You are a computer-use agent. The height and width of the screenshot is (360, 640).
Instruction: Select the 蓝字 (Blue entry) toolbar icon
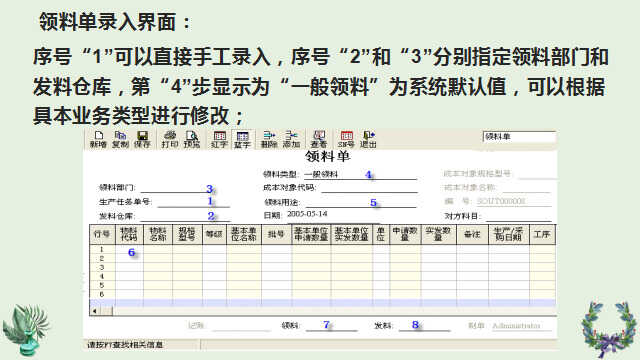click(x=242, y=139)
